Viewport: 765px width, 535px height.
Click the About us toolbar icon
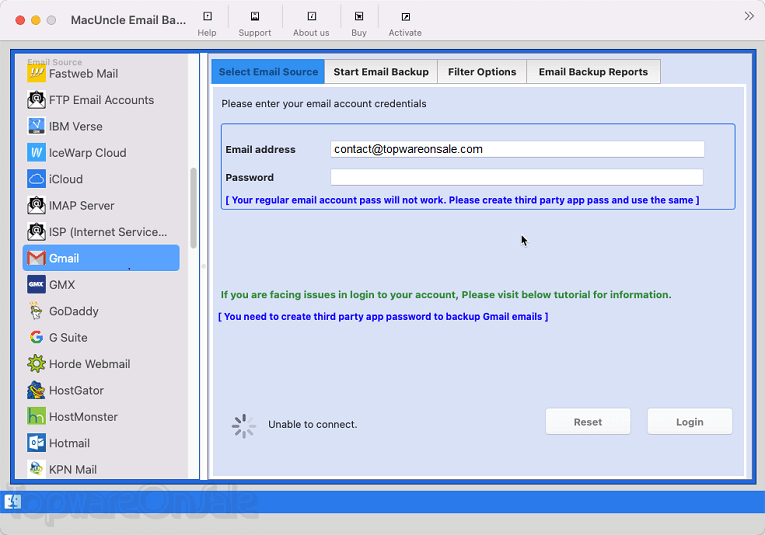click(311, 17)
